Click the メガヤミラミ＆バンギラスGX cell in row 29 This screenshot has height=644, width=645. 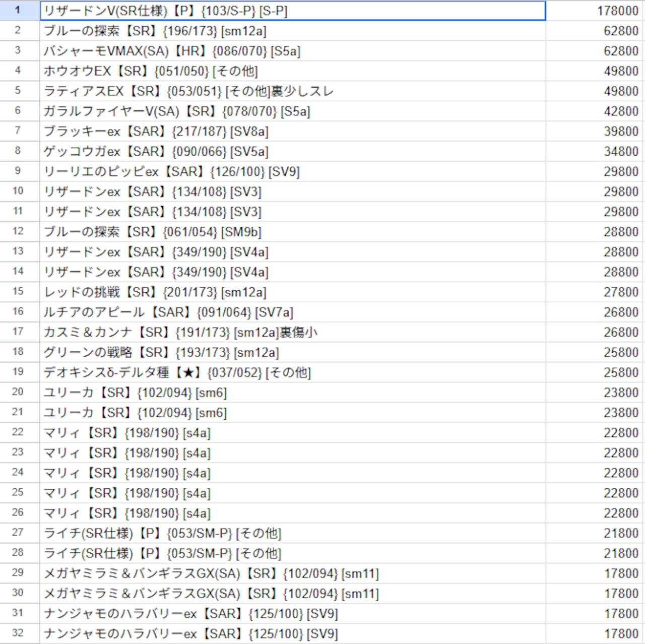click(293, 573)
